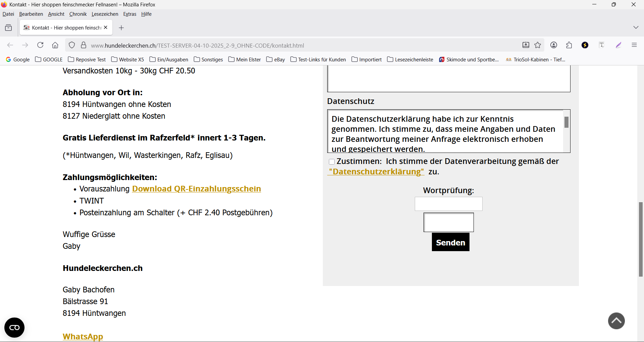This screenshot has height=342, width=644.
Task: Open the Firefox hamburger application menu
Action: (x=634, y=45)
